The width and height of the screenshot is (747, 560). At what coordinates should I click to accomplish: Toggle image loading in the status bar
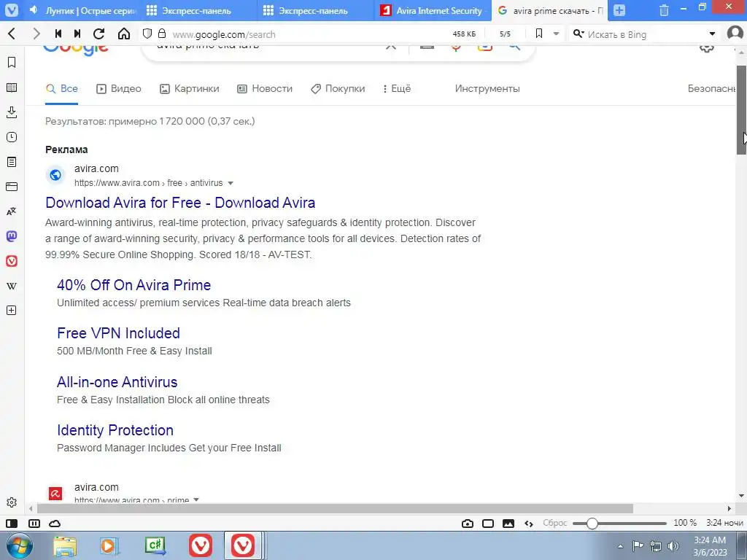(x=508, y=524)
